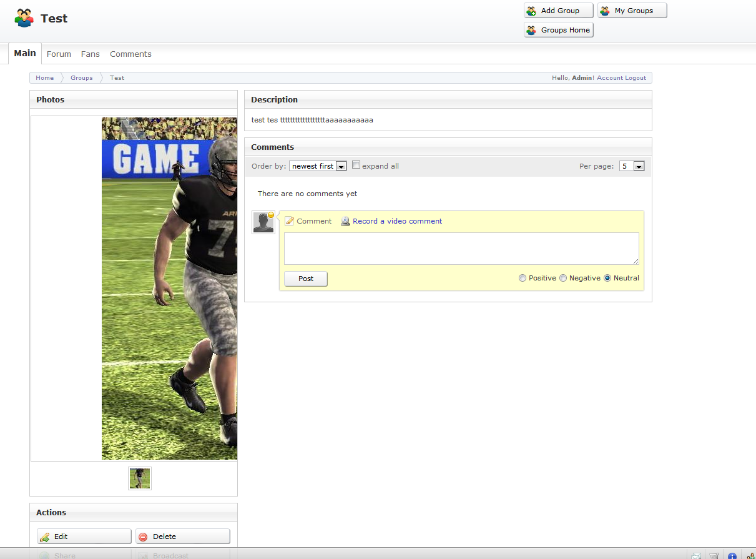Click the webcam icon beside Record video
This screenshot has height=559, width=756.
[x=345, y=221]
